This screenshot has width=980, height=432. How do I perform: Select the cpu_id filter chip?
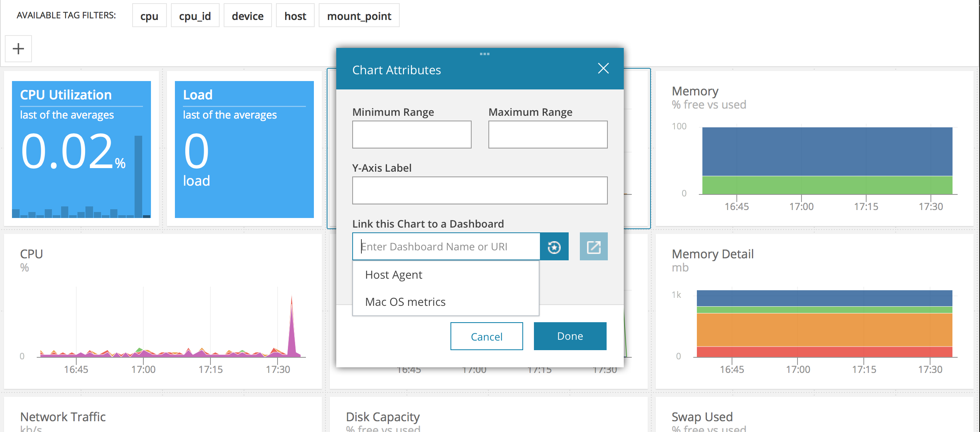(195, 16)
